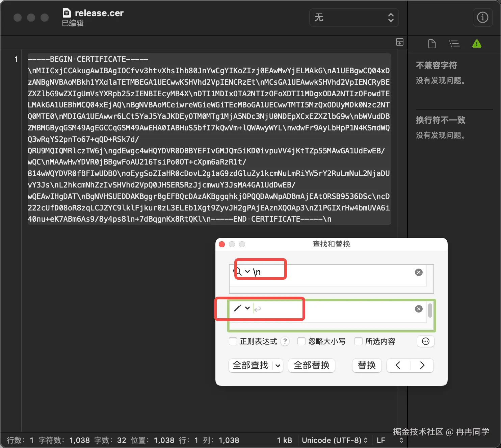The height and width of the screenshot is (448, 501).
Task: Close the 查找和替换 panel
Action: [222, 244]
